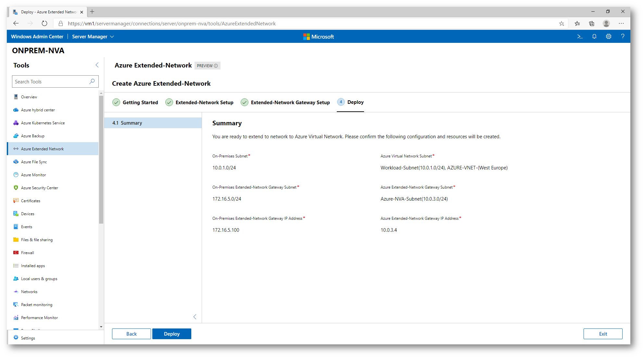Select Azure-NVA-Subnet(10.0.3.0/24) value

[414, 199]
